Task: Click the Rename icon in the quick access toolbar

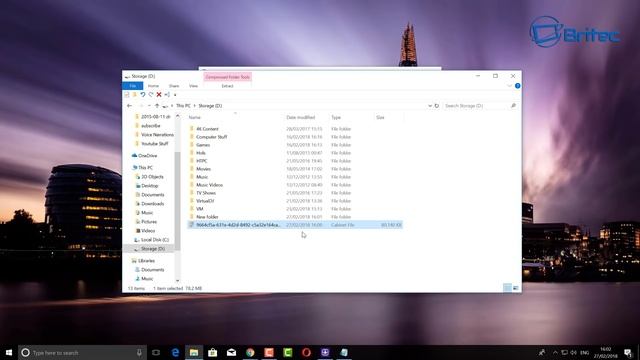Action: pos(167,95)
